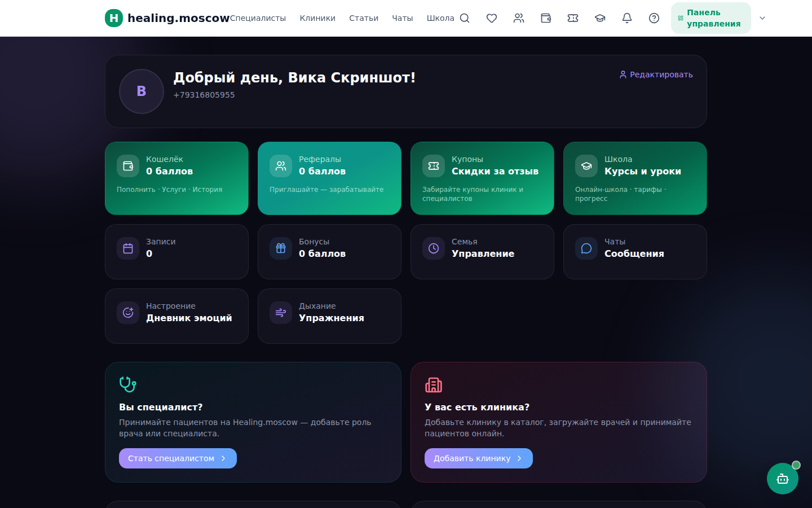This screenshot has height=508, width=812.
Task: Open notifications bell icon
Action: click(x=627, y=18)
